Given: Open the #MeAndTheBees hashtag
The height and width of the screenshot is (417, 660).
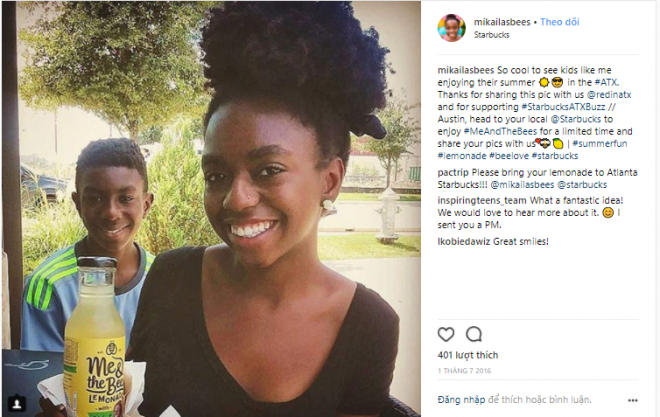Looking at the screenshot, I should [x=500, y=131].
